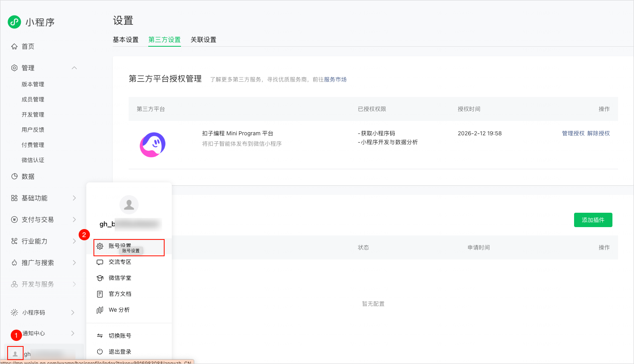634x364 pixels.
Task: Expand the 基础功能 menu arrow
Action: (x=74, y=198)
